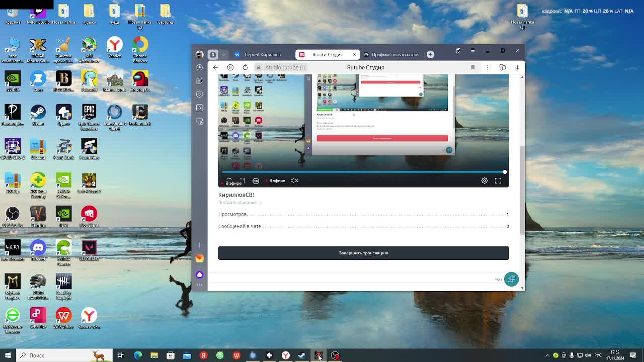Open Microsoft Store from the taskbar

pyautogui.click(x=171, y=355)
